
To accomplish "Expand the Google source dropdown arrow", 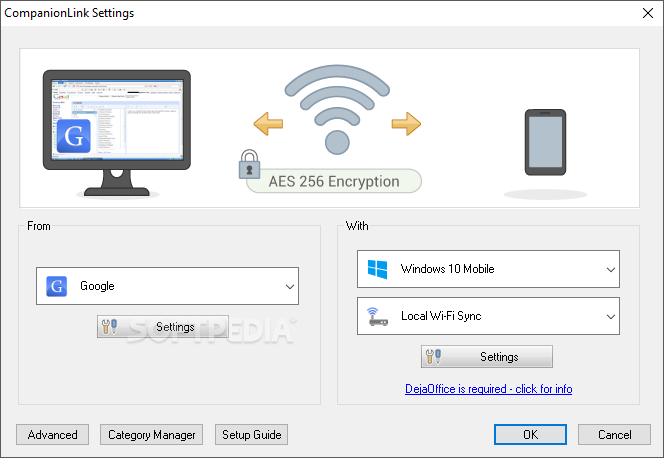I will (290, 287).
